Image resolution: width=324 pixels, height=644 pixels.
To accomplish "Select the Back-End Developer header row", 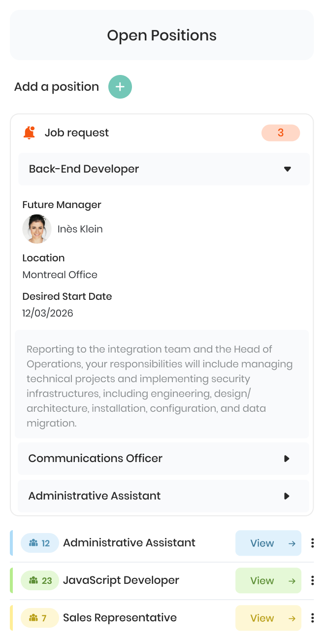I will (x=164, y=169).
